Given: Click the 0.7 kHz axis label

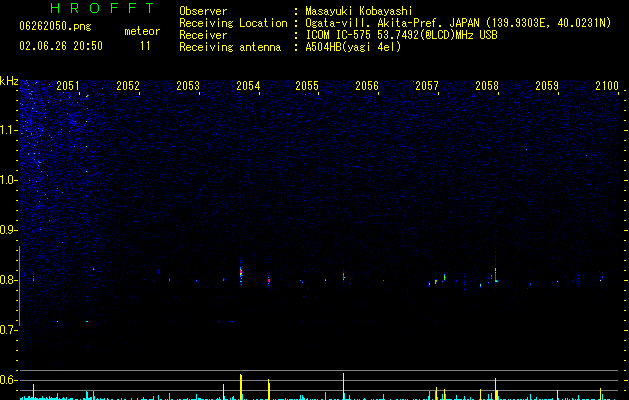Looking at the screenshot, I should coord(9,330).
